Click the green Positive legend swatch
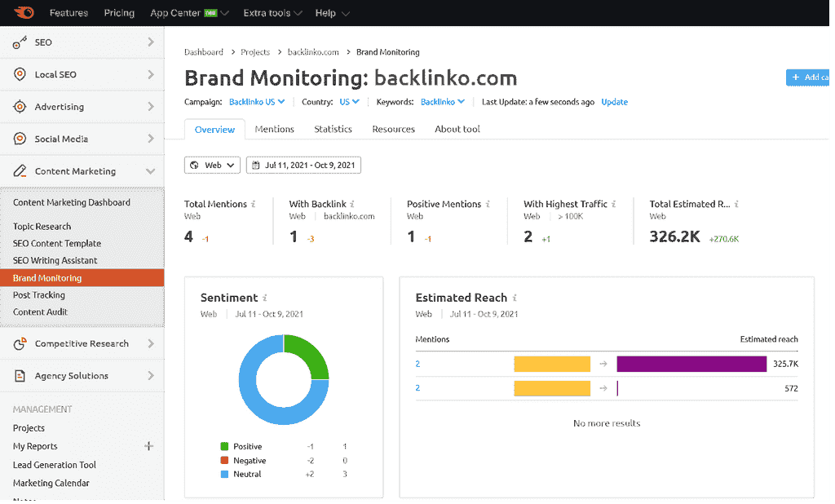 [x=225, y=446]
